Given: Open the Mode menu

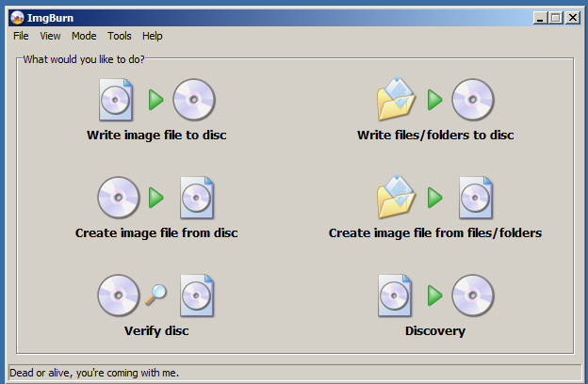Looking at the screenshot, I should pos(84,36).
